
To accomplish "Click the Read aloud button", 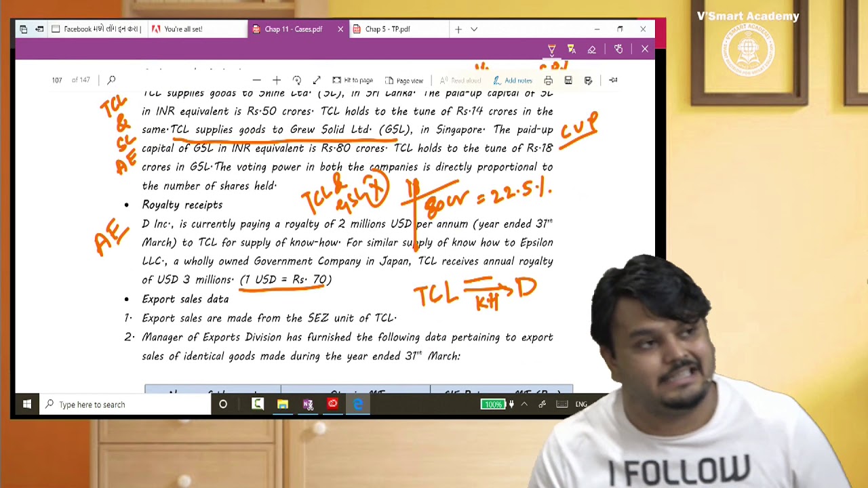I will 460,80.
